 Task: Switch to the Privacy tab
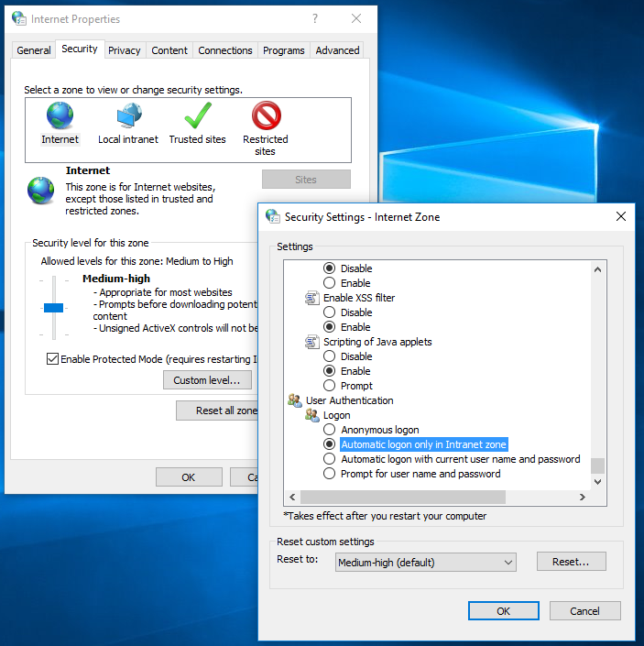(124, 50)
